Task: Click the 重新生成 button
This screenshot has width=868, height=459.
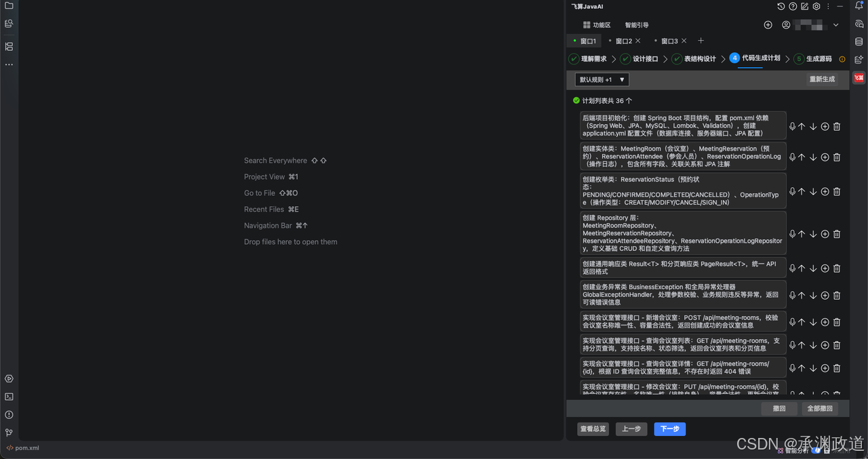Action: click(x=822, y=79)
